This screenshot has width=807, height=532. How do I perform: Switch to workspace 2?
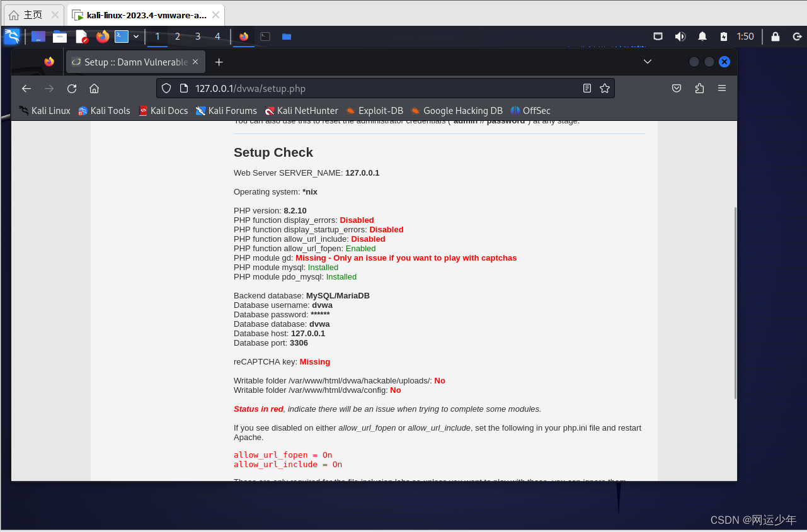pos(178,37)
